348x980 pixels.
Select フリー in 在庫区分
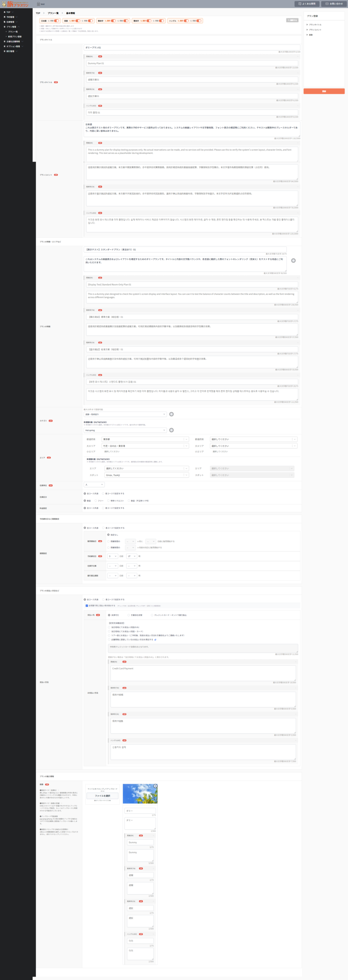coord(96,501)
